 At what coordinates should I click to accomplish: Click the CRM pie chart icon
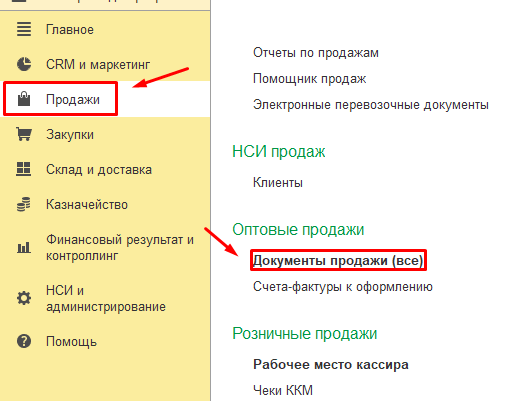(24, 64)
